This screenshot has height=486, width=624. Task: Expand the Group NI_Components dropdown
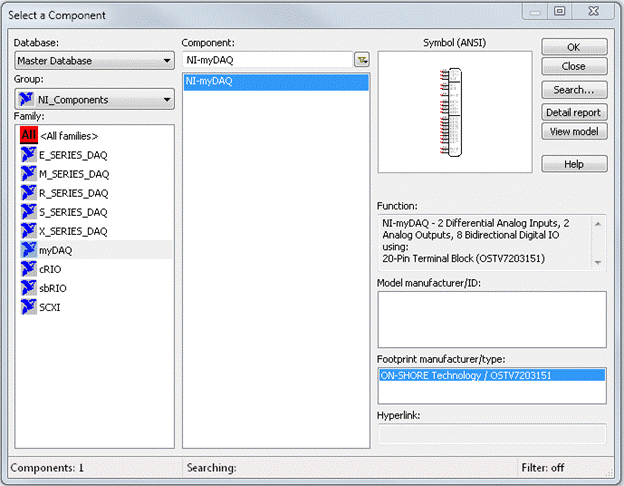coord(95,100)
